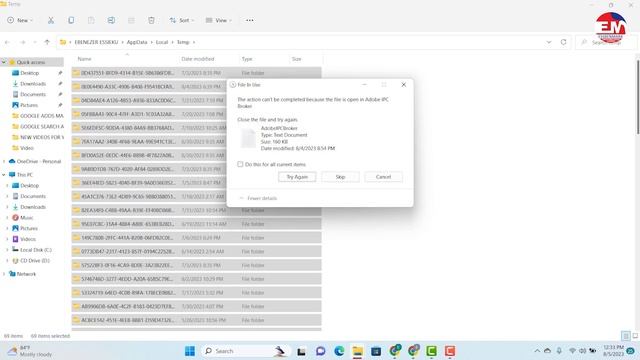Open Microsoft Store from the taskbar
Screen dimensions: 640x360
pos(376,351)
